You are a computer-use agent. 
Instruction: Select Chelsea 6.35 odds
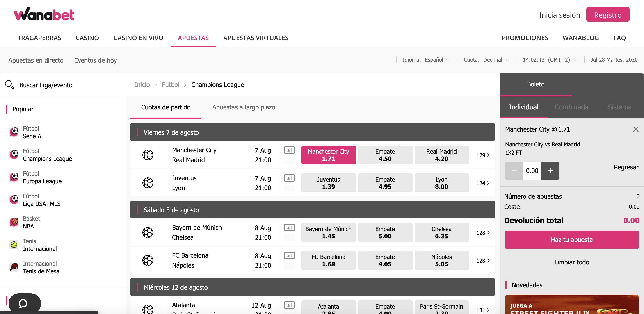441,232
